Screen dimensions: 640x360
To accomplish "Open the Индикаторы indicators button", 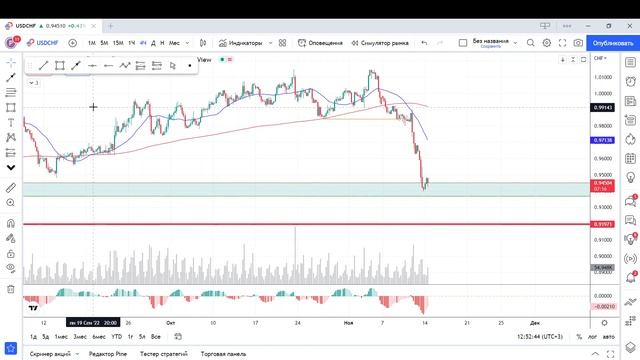I will click(240, 43).
